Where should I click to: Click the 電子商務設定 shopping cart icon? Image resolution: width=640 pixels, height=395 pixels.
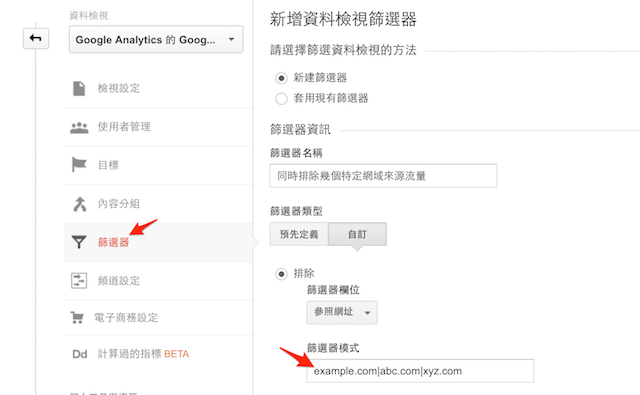[77, 317]
